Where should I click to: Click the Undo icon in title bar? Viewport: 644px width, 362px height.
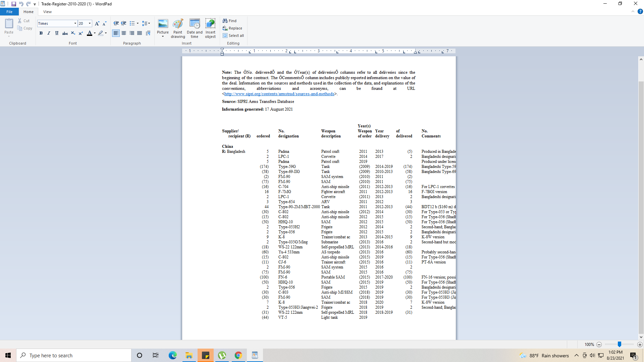click(21, 4)
